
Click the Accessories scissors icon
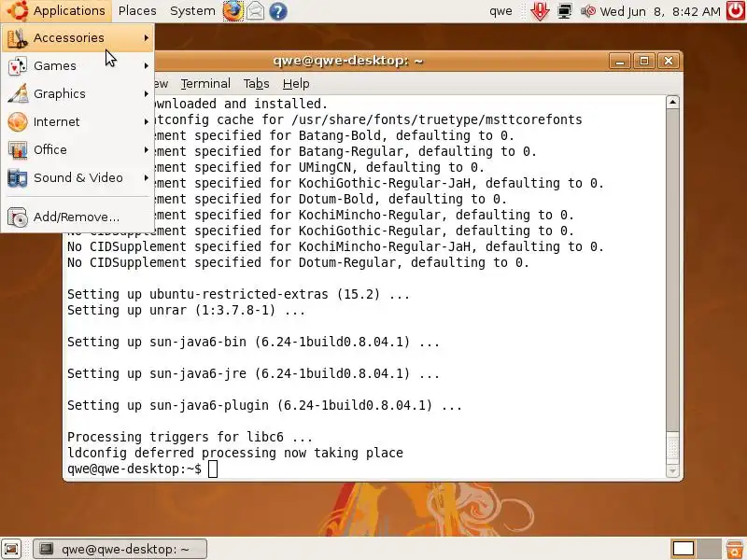18,38
